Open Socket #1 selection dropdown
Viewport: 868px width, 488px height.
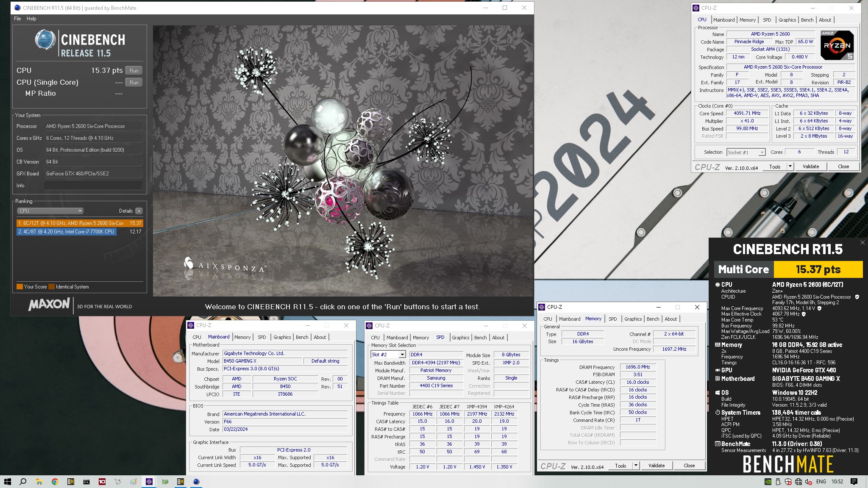point(746,152)
